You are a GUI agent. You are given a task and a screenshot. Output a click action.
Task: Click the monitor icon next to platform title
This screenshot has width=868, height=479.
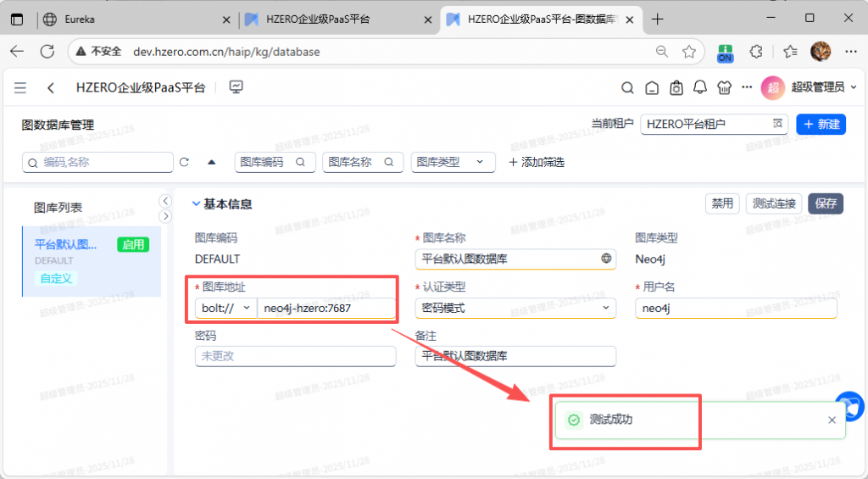tap(236, 87)
